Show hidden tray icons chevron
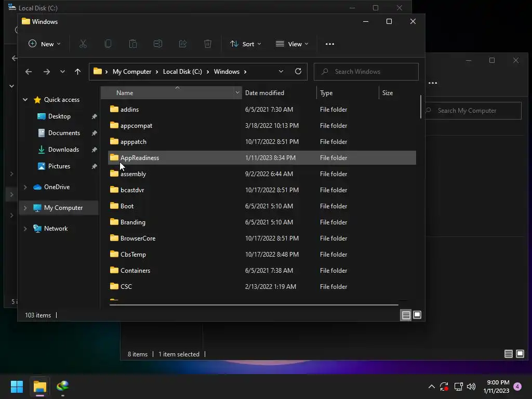This screenshot has height=399, width=532. (x=432, y=387)
